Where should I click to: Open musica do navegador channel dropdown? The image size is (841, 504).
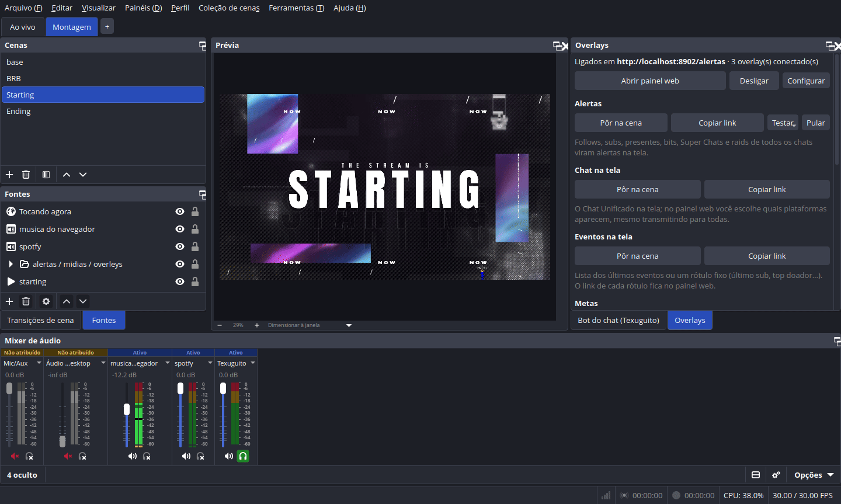point(166,363)
